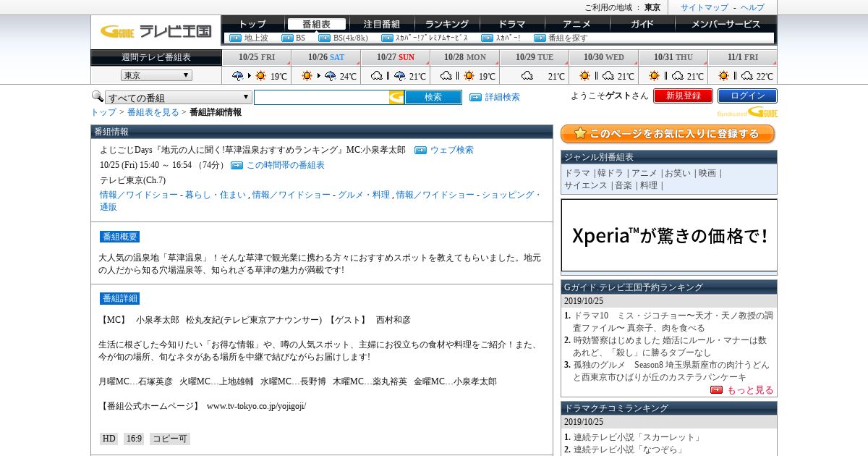Screen dimensions: 868x456
Task: Open the すべての番組 search category dropdown
Action: (179, 98)
